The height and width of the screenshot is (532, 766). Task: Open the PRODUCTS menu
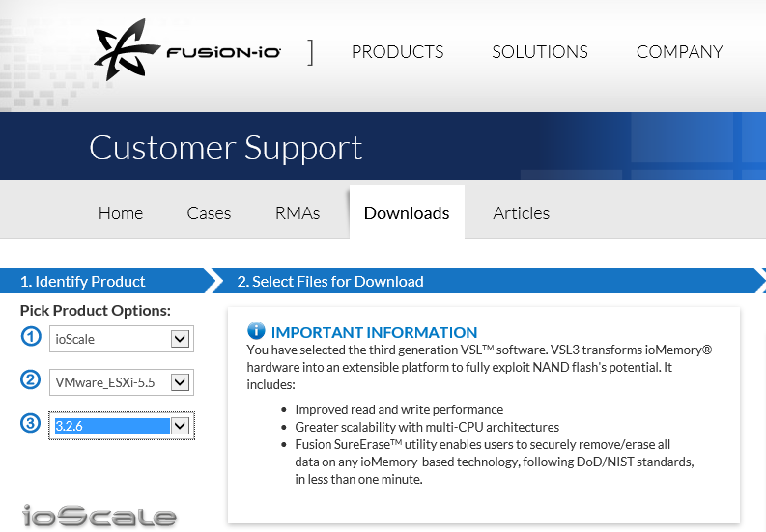click(x=398, y=52)
